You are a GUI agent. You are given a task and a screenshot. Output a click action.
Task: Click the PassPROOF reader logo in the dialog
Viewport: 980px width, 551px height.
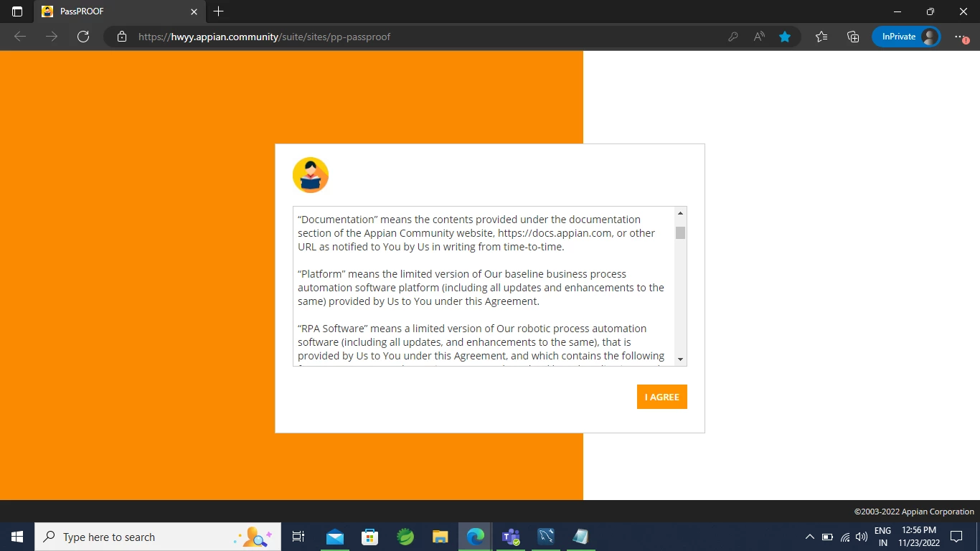coord(311,175)
